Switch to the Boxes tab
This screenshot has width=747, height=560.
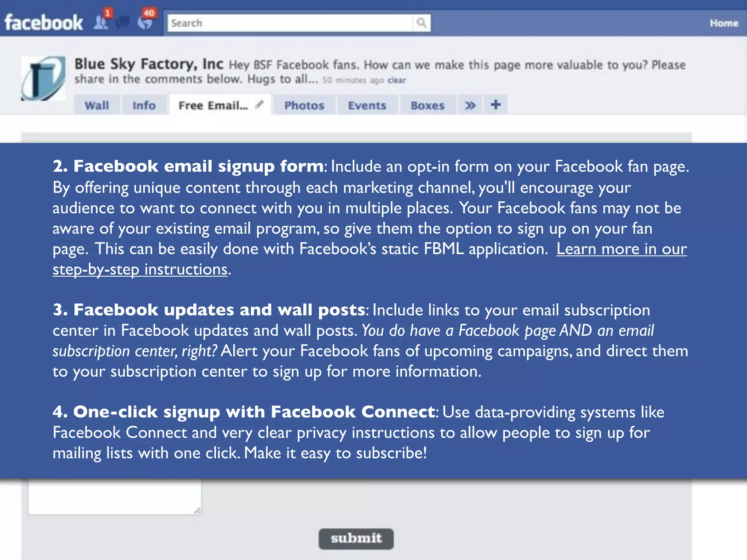coord(427,105)
